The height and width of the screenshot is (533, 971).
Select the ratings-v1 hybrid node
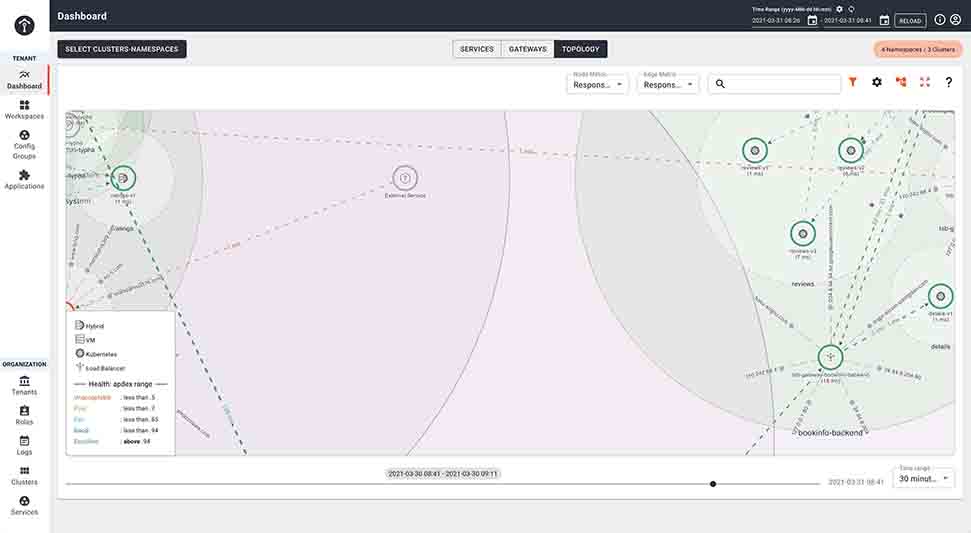pos(123,178)
